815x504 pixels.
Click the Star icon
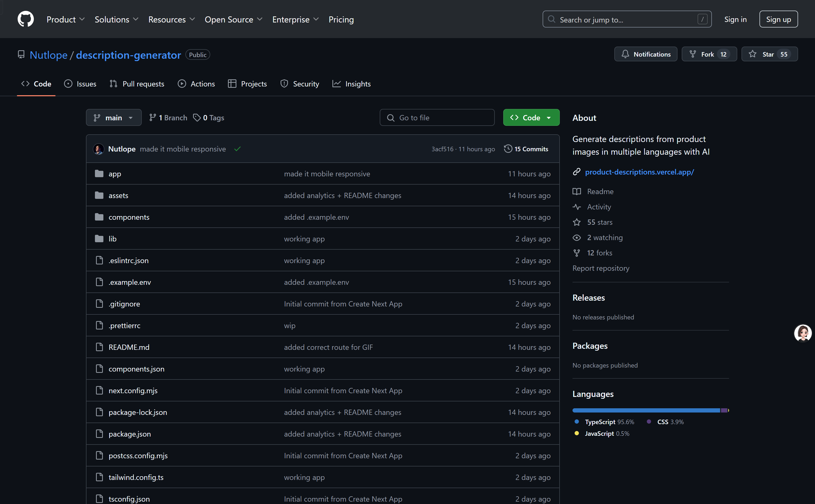[752, 54]
